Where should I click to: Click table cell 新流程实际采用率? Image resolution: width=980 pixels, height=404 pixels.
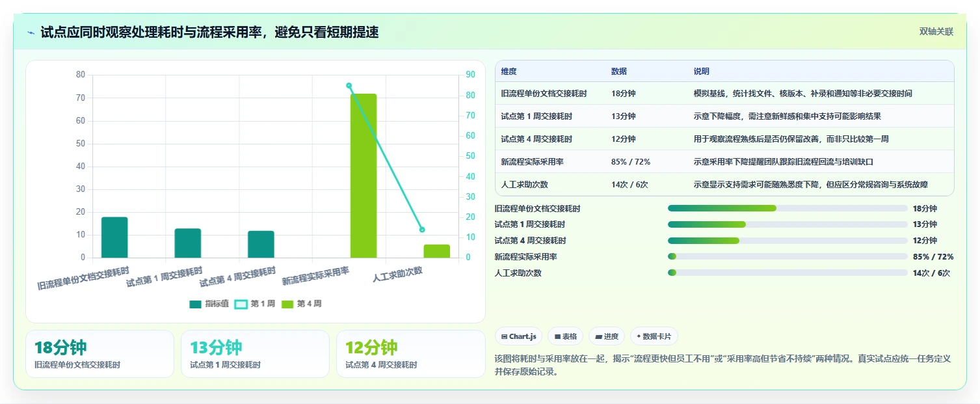coord(532,162)
